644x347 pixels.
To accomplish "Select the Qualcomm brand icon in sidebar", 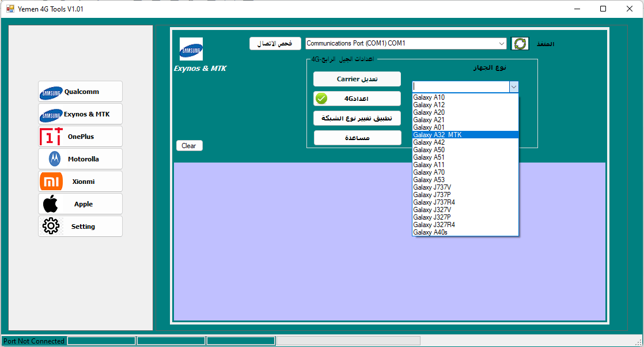I will click(x=51, y=92).
